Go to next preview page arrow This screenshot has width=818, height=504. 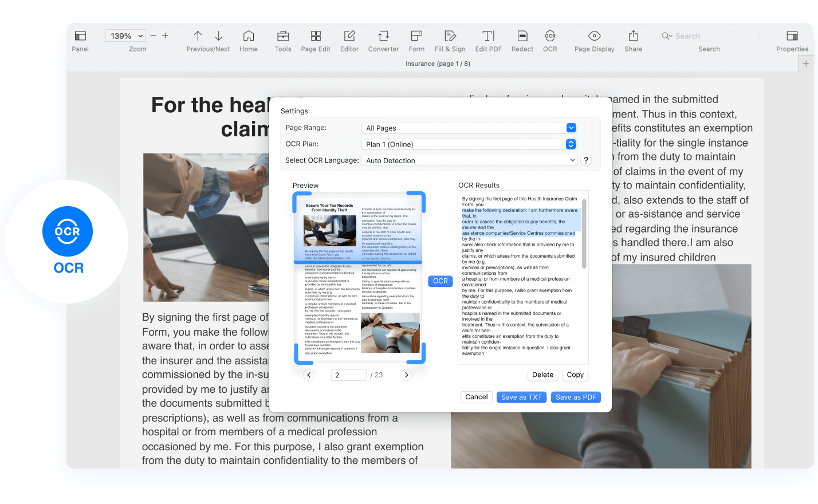[406, 375]
